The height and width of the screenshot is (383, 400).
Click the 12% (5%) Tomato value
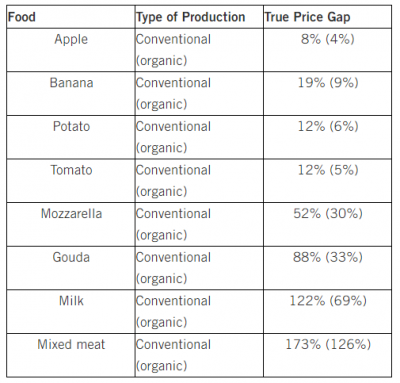point(328,170)
